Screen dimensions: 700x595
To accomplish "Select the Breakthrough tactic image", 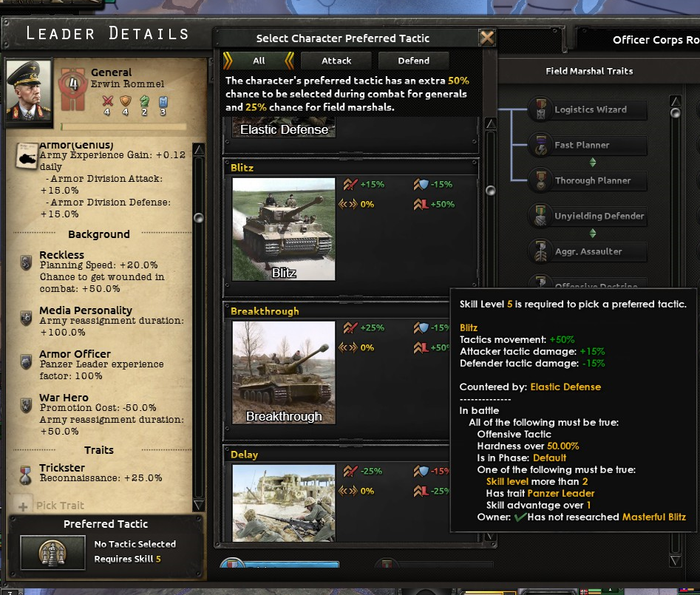I will [284, 373].
